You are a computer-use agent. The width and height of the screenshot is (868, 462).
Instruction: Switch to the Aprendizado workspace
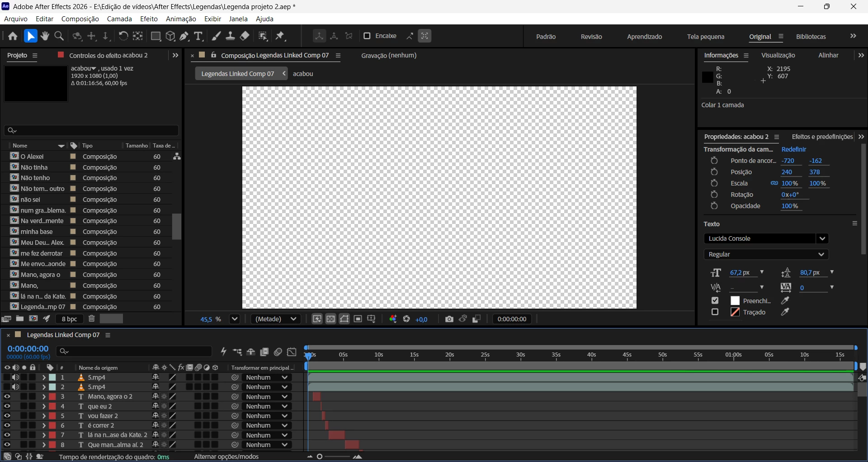coord(645,37)
